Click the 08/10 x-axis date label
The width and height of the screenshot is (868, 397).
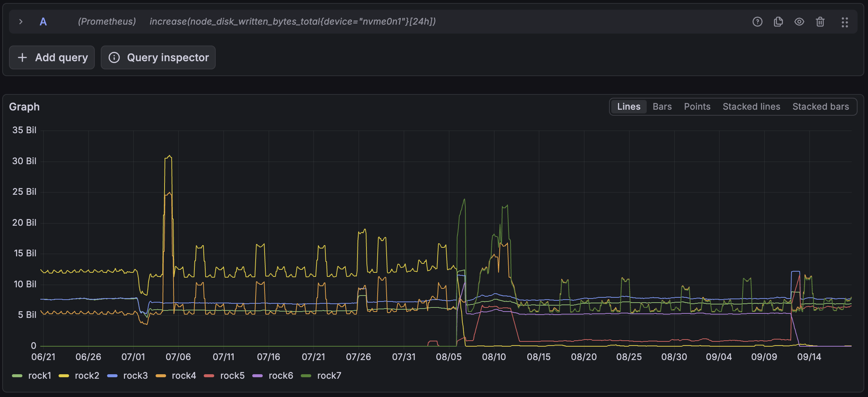click(494, 357)
